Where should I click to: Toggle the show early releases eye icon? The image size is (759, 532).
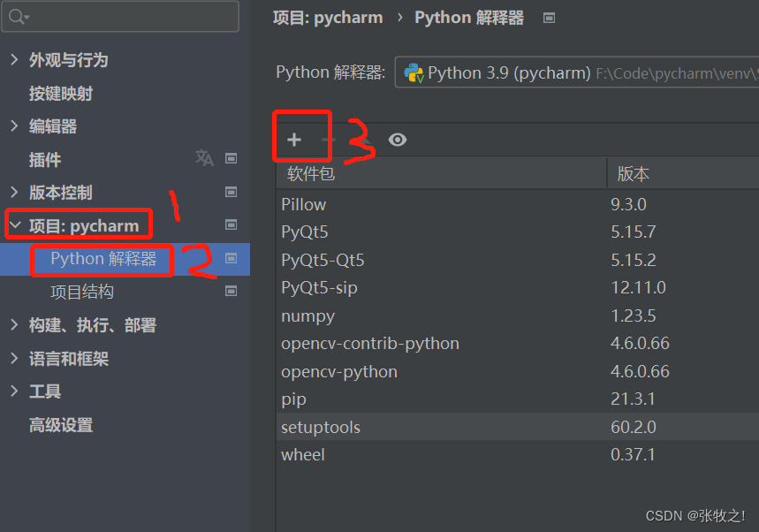(x=398, y=140)
